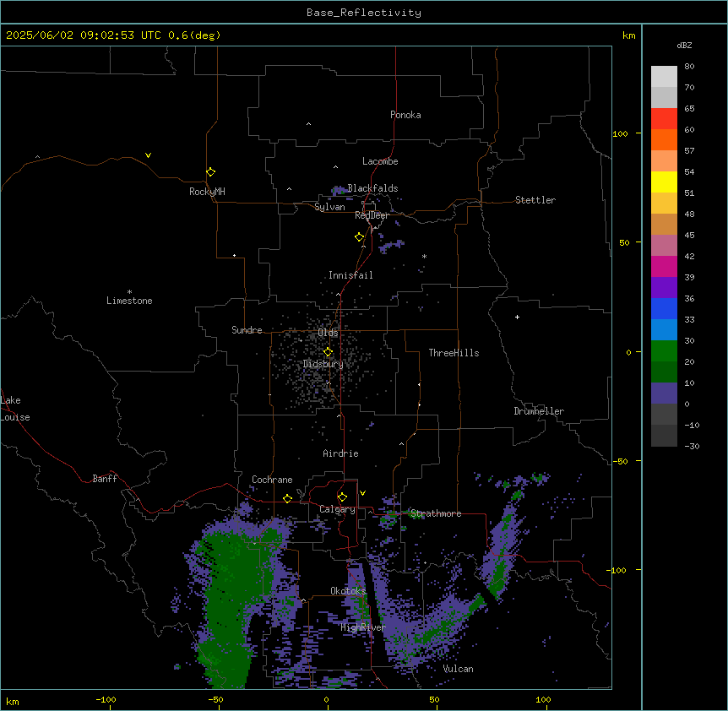Click the 100 tick on the vertical axis

point(620,133)
